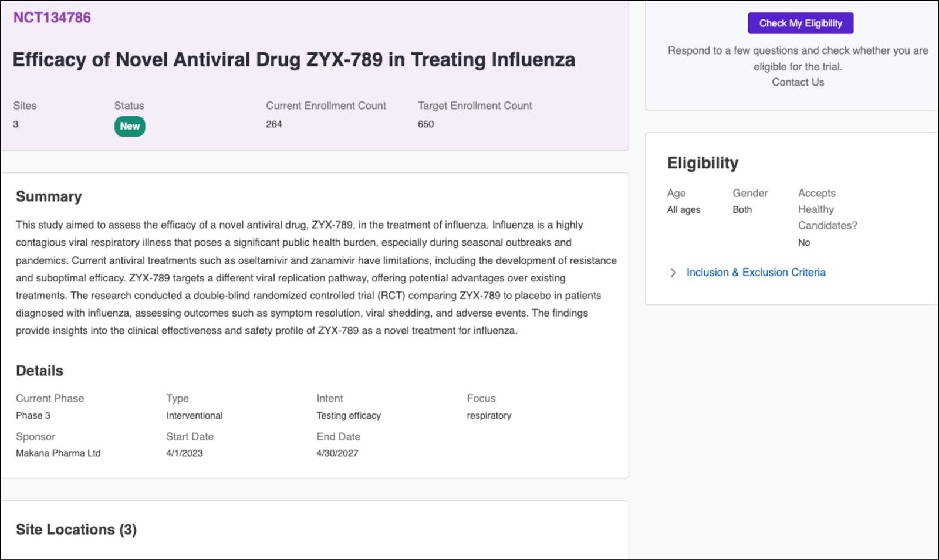This screenshot has width=939, height=560.
Task: Select the Site Locations (3) heading
Action: [76, 530]
